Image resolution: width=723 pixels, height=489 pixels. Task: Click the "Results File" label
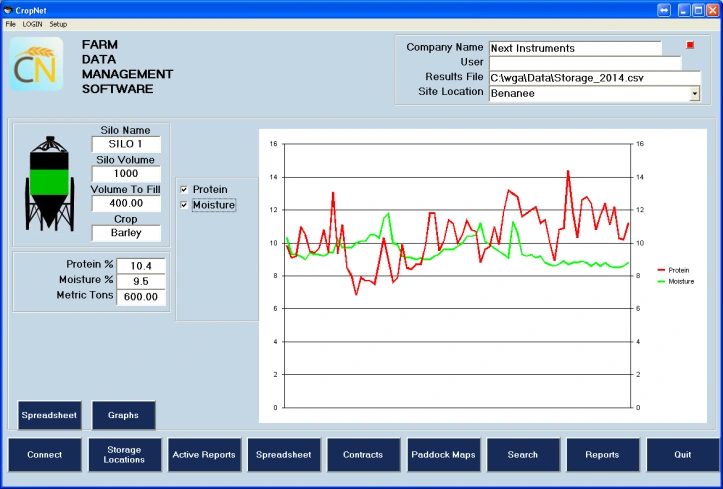pyautogui.click(x=454, y=77)
